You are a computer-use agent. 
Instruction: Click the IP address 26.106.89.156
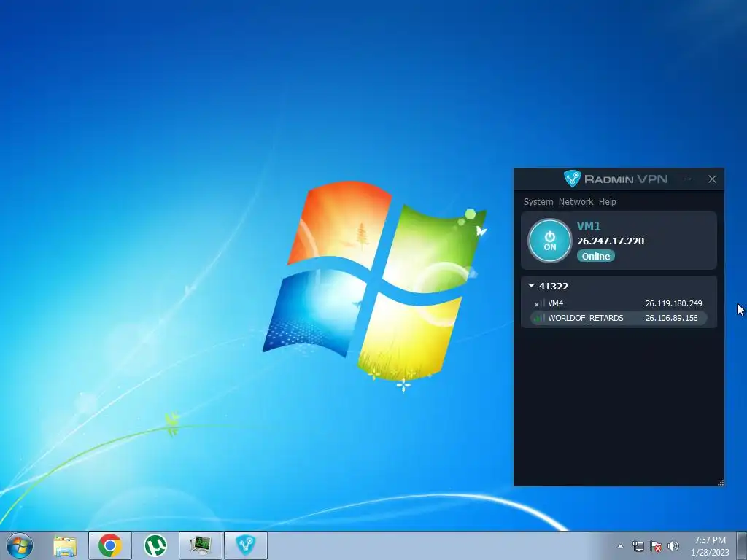671,318
